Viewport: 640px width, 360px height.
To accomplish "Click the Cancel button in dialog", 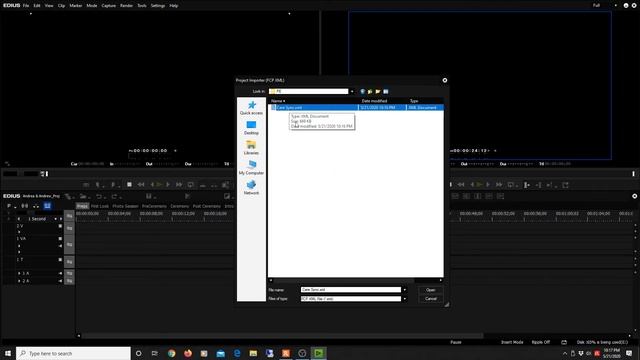I will click(x=431, y=299).
